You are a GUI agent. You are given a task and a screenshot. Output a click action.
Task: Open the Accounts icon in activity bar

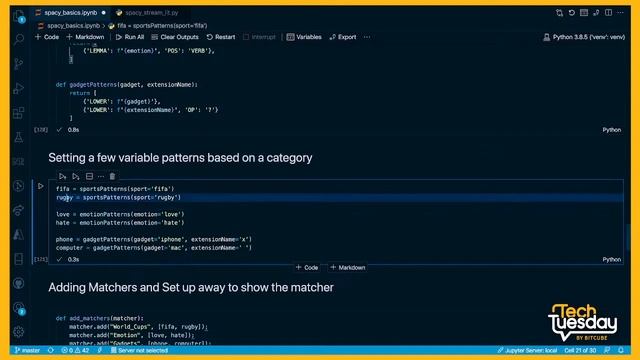pyautogui.click(x=19, y=308)
